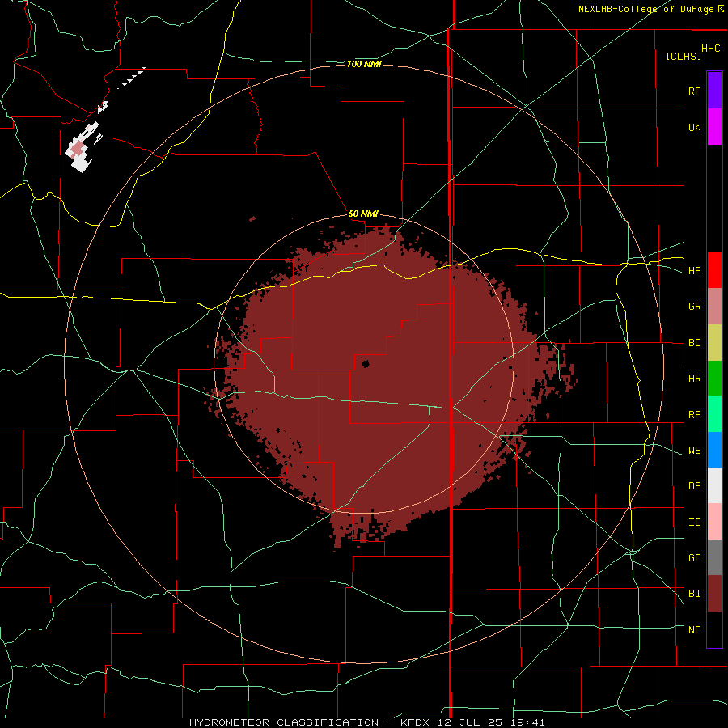Click the '[CLAS]' unit label
This screenshot has height=728, width=728.
684,56
